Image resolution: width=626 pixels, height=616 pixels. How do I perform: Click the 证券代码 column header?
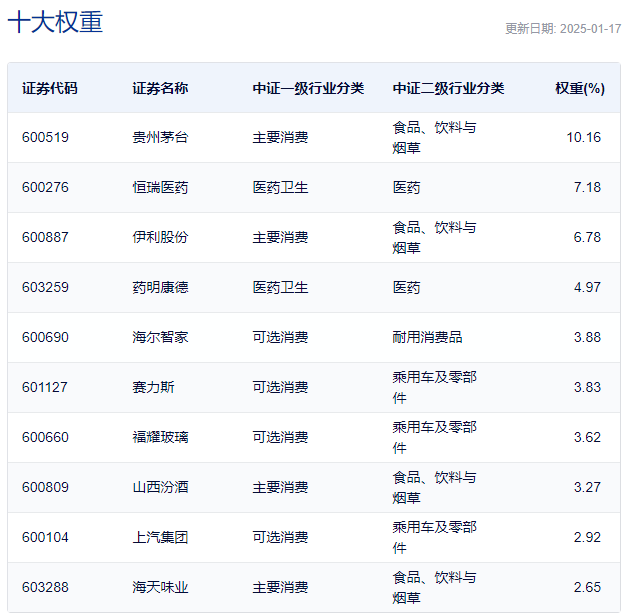coord(50,88)
